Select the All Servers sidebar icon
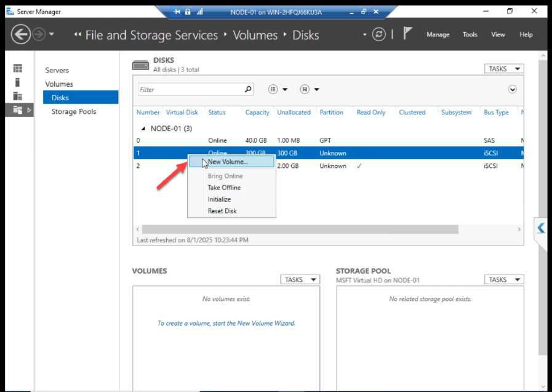The image size is (552, 392). pos(18,96)
